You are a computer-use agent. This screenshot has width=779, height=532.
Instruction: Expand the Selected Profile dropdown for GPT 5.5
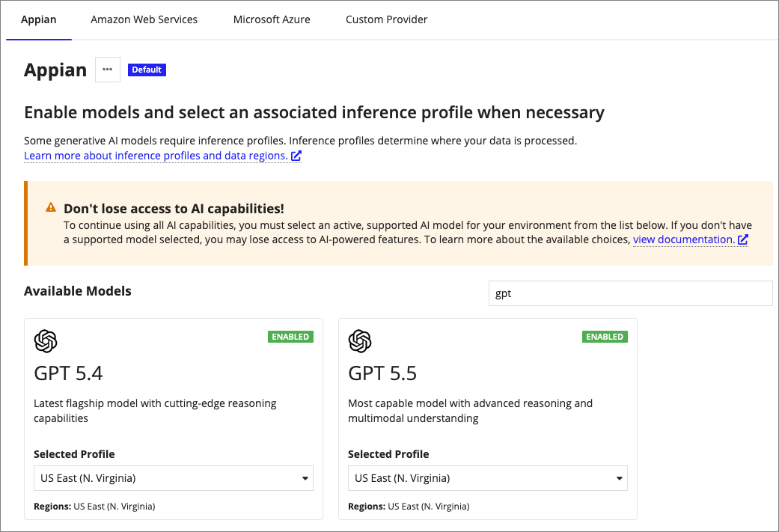coord(488,478)
